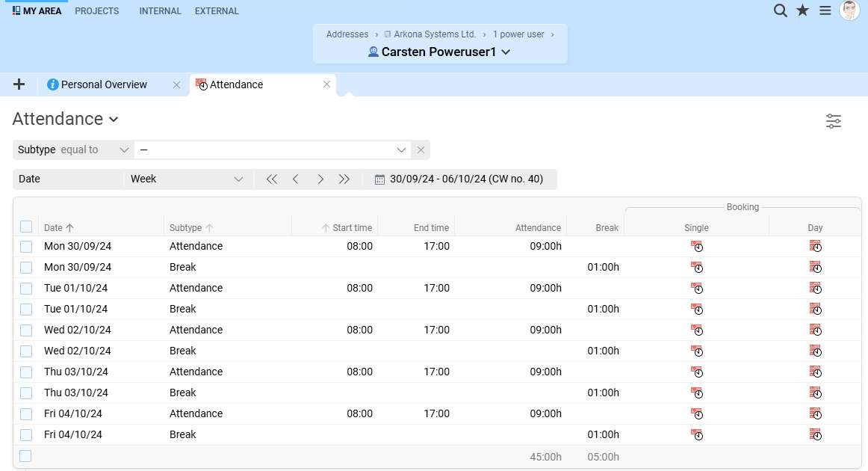Check the totals row checkbox
Image resolution: width=868 pixels, height=471 pixels.
25,456
